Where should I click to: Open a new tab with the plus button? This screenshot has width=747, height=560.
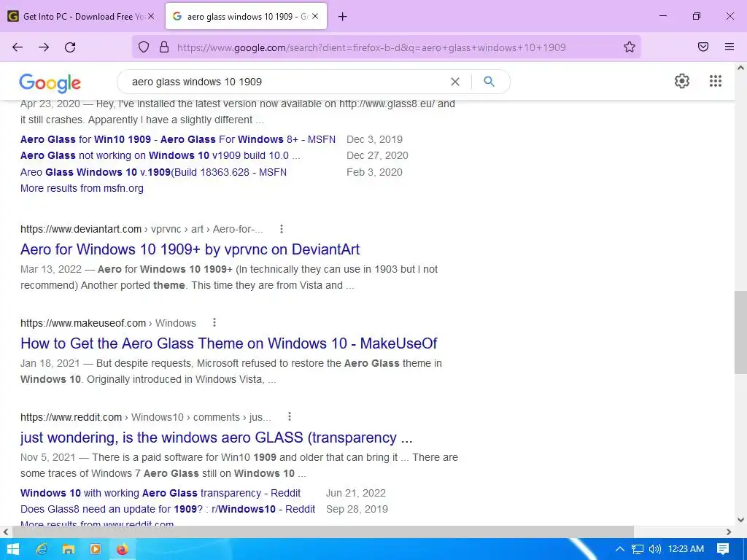click(343, 17)
